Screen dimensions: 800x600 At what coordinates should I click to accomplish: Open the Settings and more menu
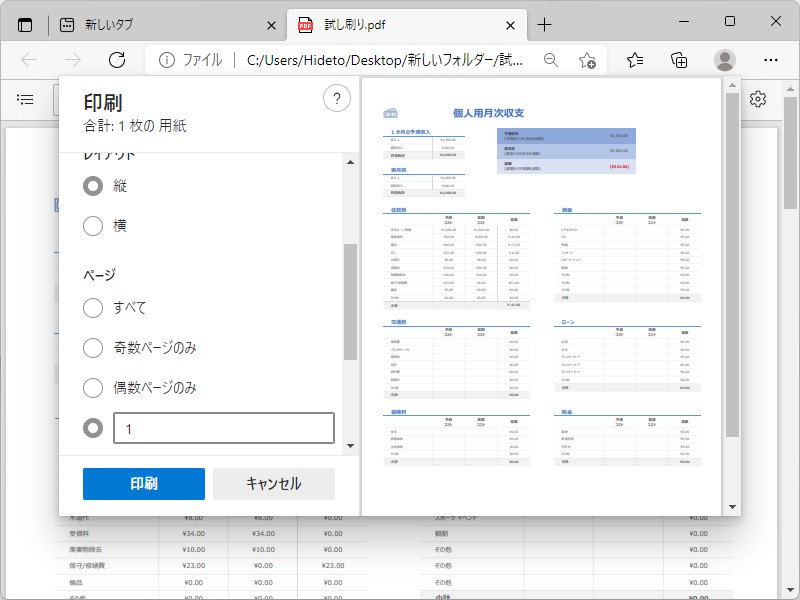(x=773, y=59)
